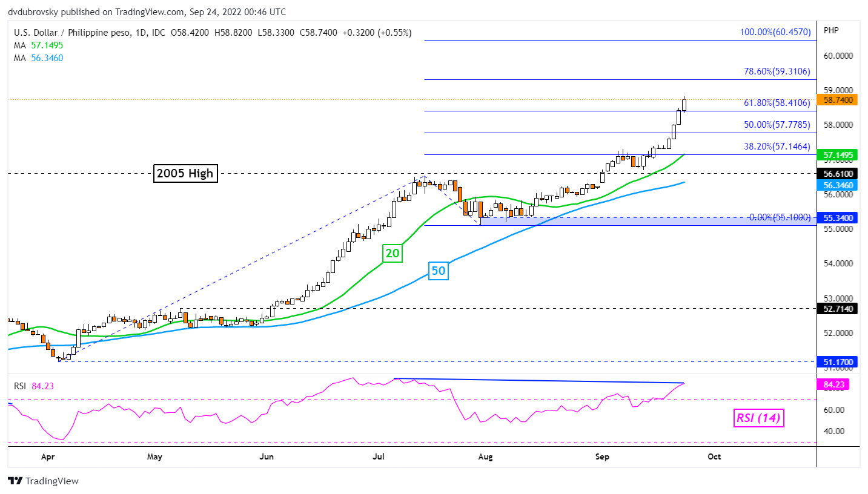Click the 50.00%(57.7785) Fibonacci label
Screen dimensions: 868x494
[x=777, y=124]
